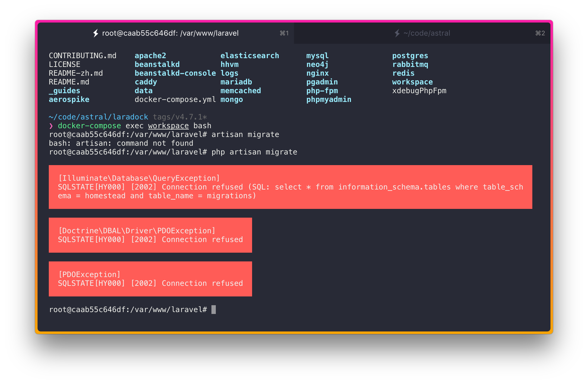This screenshot has height=384, width=588.
Task: Click the LICENSE file name
Action: click(x=64, y=64)
